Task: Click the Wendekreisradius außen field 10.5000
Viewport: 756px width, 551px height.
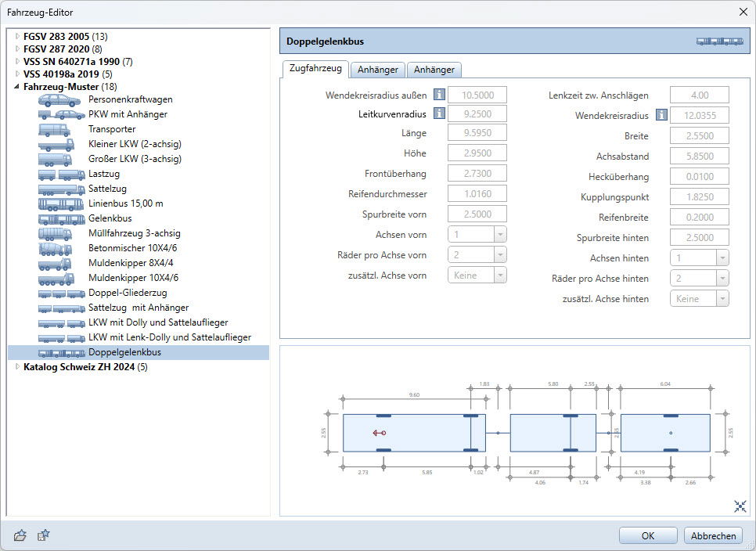Action: coord(477,95)
